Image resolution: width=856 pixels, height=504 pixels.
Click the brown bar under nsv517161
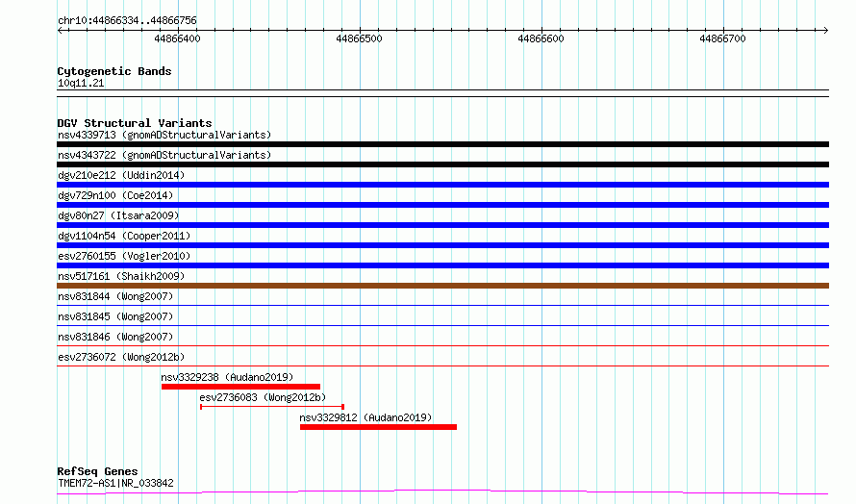[x=442, y=286]
